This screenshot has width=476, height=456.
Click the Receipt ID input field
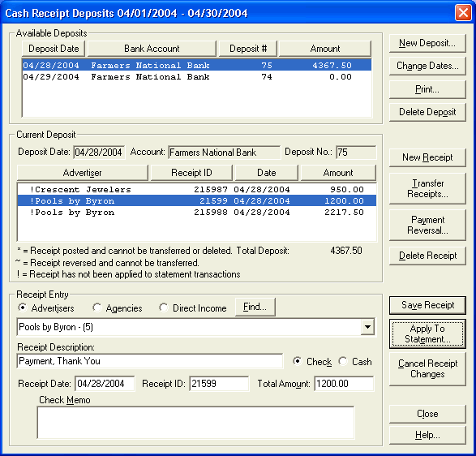click(x=219, y=384)
